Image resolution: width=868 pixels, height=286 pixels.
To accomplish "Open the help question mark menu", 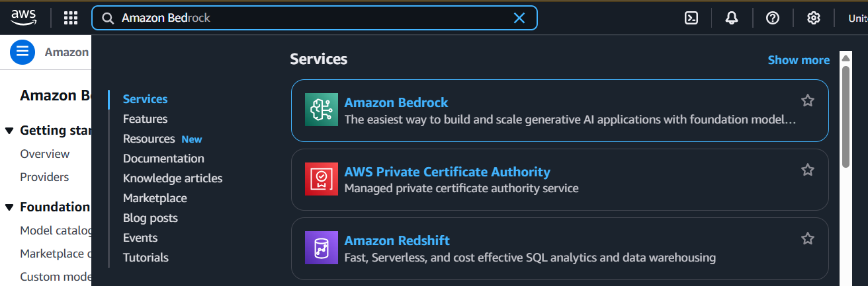I will [772, 18].
